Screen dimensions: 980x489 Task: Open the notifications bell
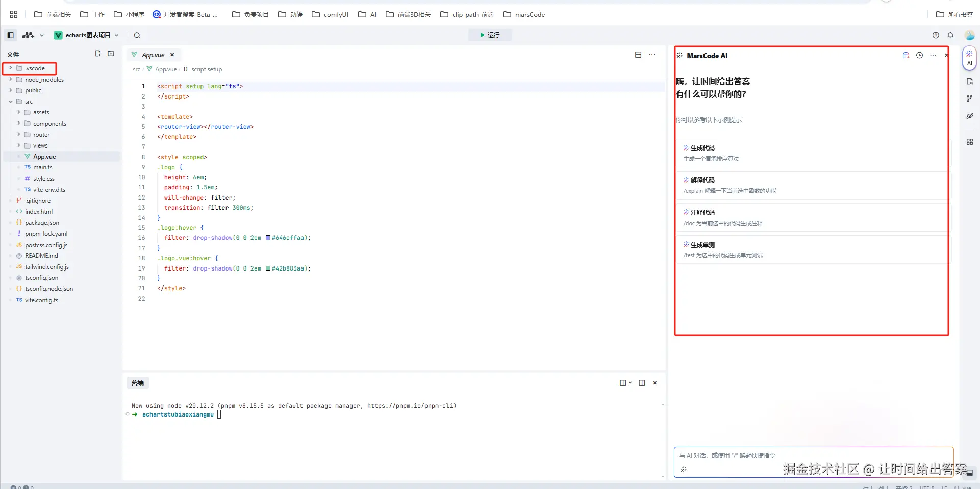pyautogui.click(x=950, y=35)
